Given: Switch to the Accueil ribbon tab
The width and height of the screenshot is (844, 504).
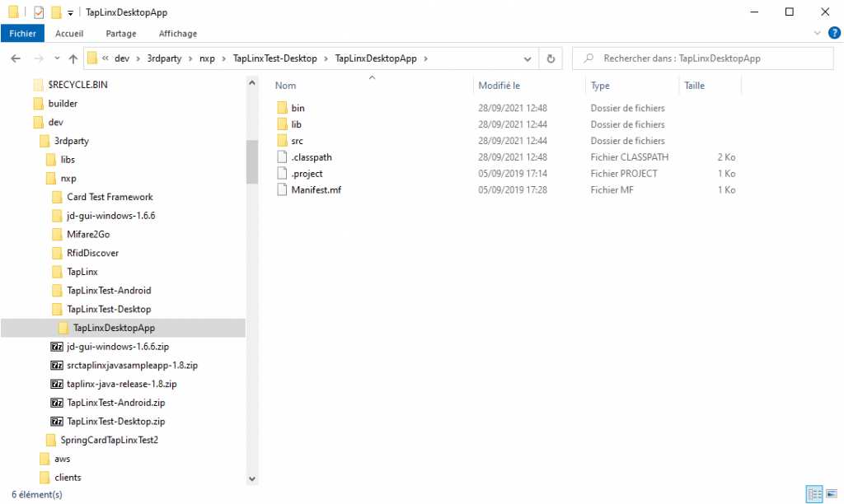Looking at the screenshot, I should tap(69, 33).
